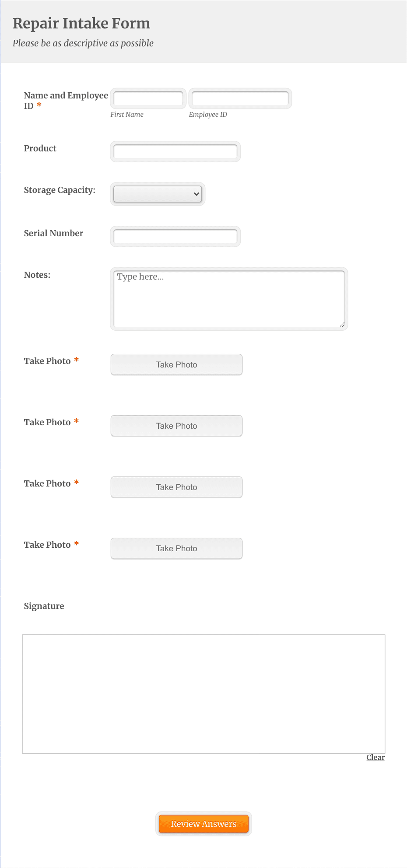Click the subtitle 'Please be as descriptive as possible'
Image resolution: width=407 pixels, height=868 pixels.
[x=83, y=43]
